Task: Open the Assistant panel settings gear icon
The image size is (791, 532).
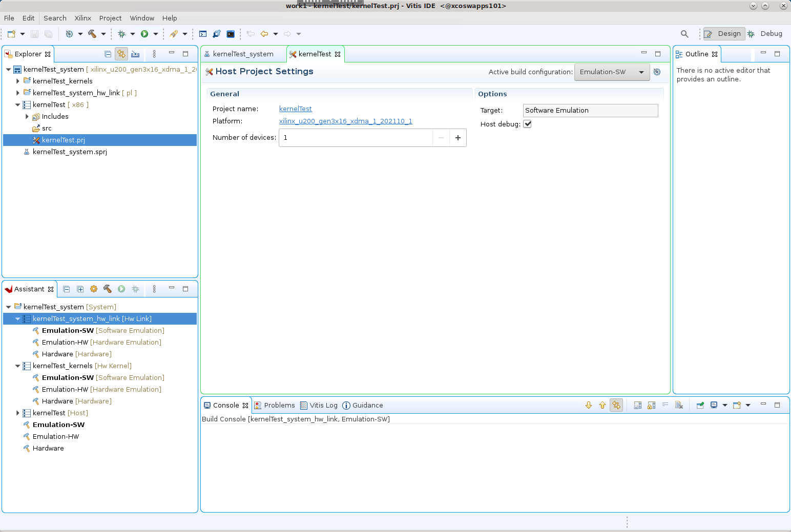Action: click(x=94, y=289)
